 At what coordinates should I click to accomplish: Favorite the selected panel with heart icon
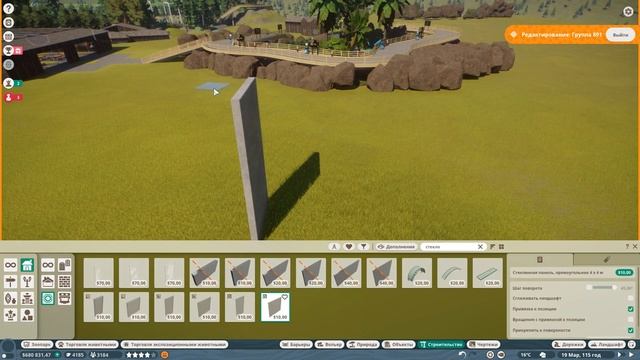coord(285,297)
